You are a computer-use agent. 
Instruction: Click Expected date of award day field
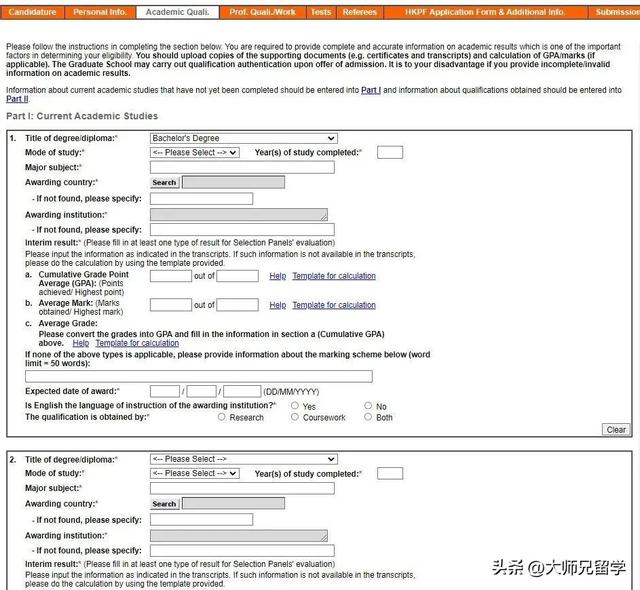(165, 391)
